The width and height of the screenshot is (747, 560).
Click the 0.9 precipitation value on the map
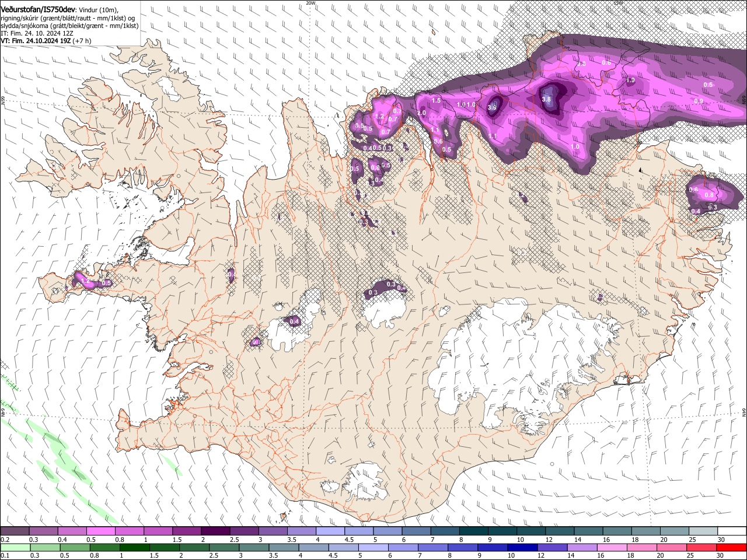tap(699, 101)
